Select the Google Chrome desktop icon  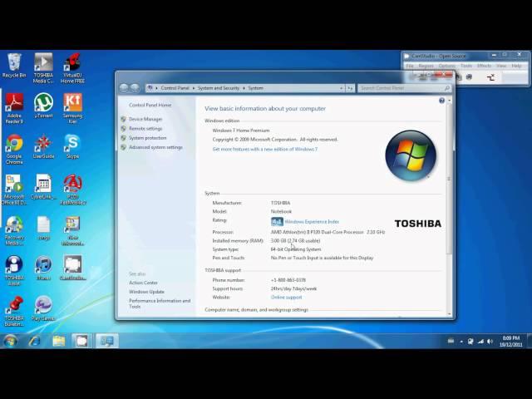(x=14, y=149)
